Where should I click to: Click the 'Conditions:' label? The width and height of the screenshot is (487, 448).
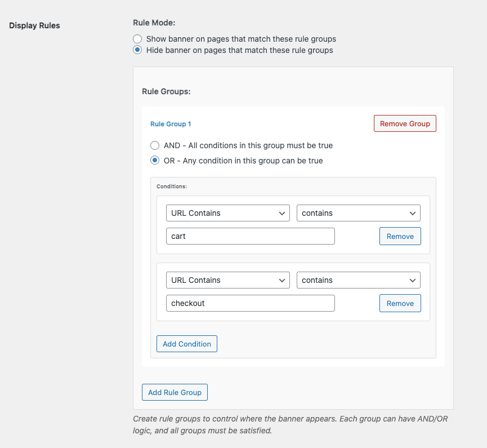click(x=172, y=186)
